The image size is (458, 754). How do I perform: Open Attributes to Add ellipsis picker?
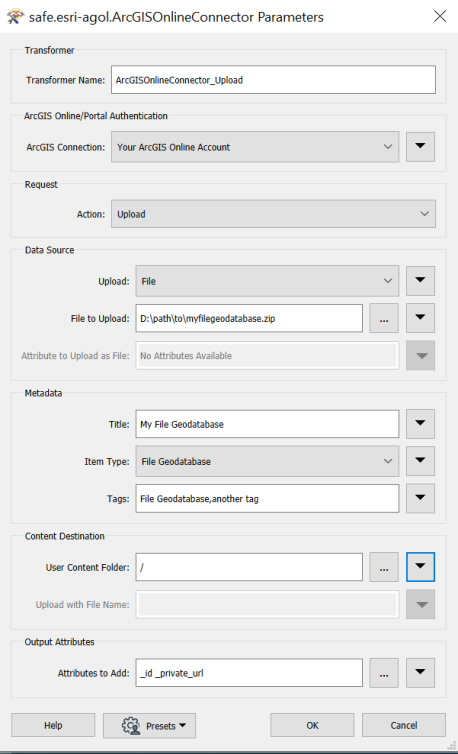click(383, 673)
